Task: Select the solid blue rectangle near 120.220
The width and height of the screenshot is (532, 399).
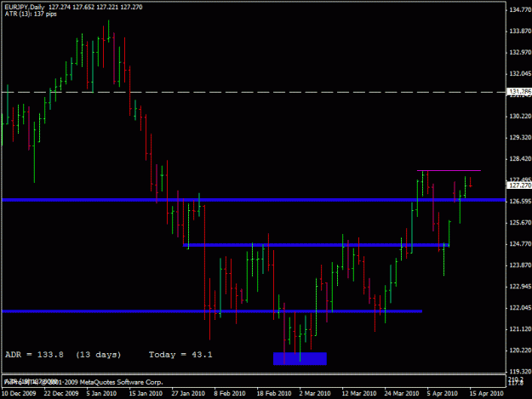Action: [300, 359]
